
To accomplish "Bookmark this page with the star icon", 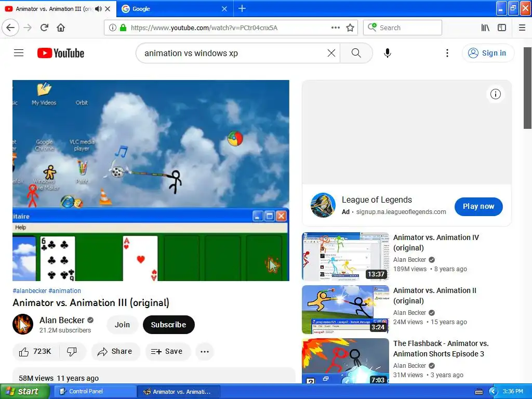I will [x=350, y=28].
